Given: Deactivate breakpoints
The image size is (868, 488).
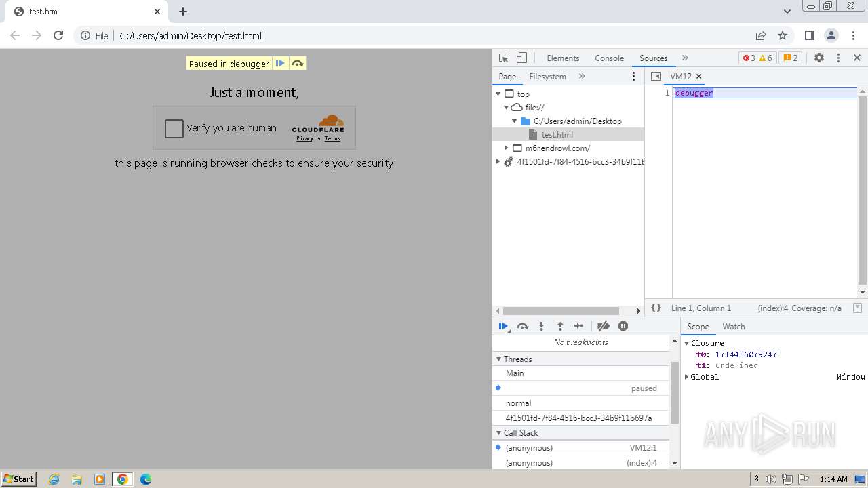Looking at the screenshot, I should tap(603, 326).
